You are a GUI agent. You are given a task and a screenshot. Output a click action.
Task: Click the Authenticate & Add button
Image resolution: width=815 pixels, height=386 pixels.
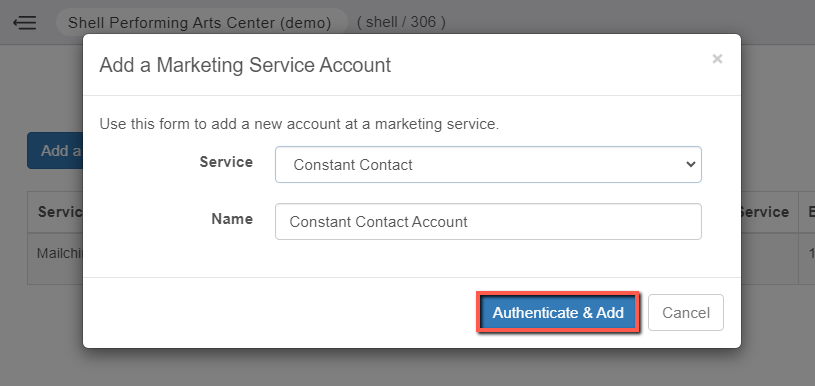tap(558, 313)
